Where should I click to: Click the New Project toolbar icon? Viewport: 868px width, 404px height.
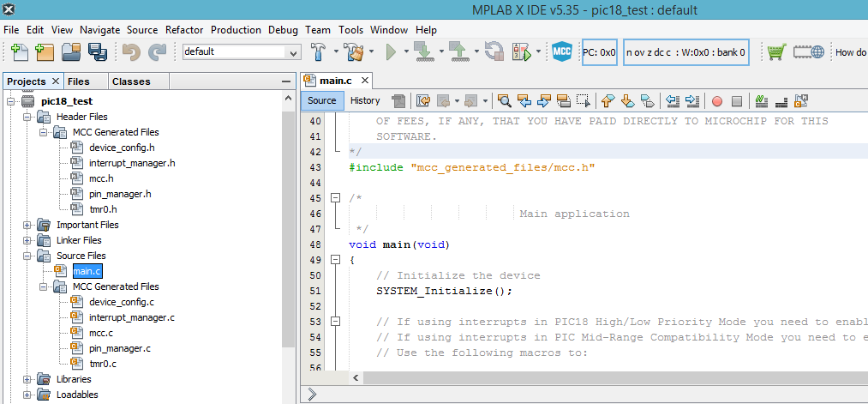tap(45, 51)
